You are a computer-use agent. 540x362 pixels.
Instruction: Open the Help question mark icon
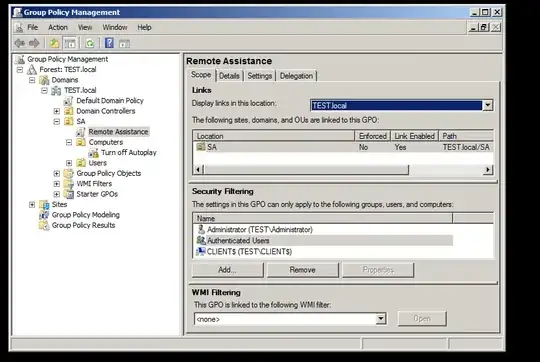click(109, 43)
